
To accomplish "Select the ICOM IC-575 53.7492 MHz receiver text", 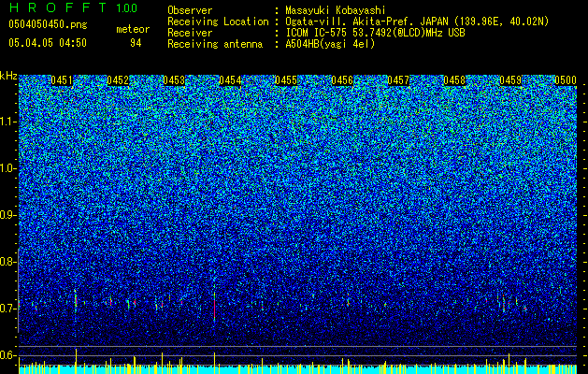I will [375, 33].
